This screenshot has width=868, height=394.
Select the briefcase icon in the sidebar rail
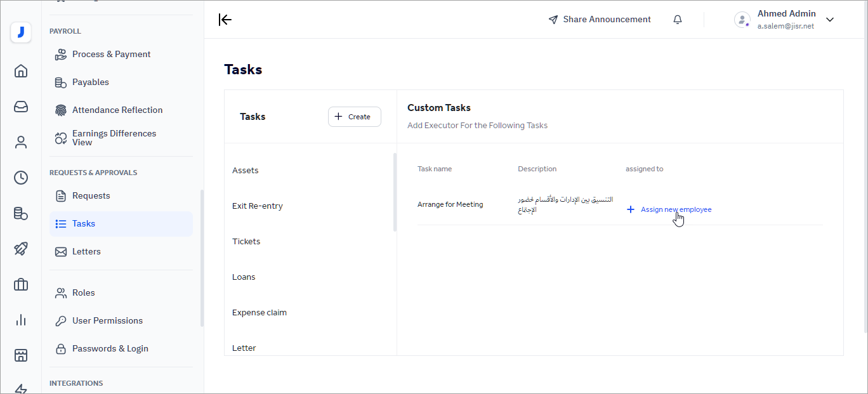coord(21,284)
